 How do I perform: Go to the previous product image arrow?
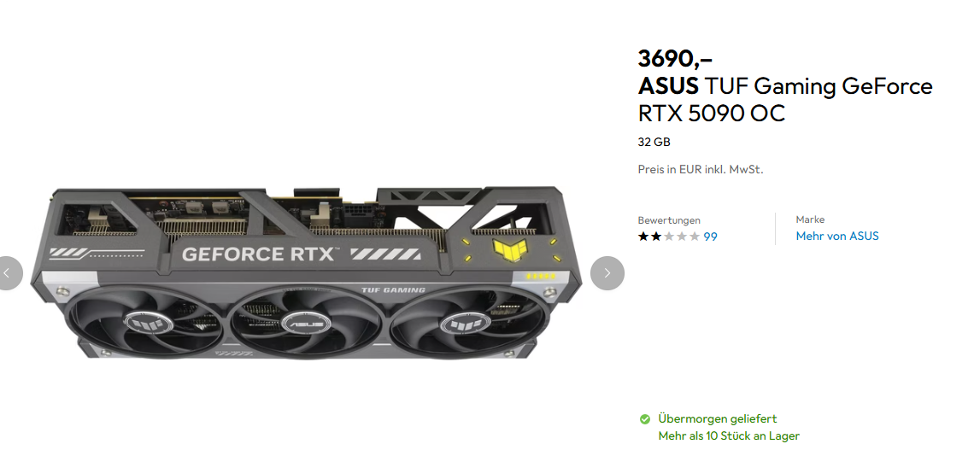[x=8, y=273]
